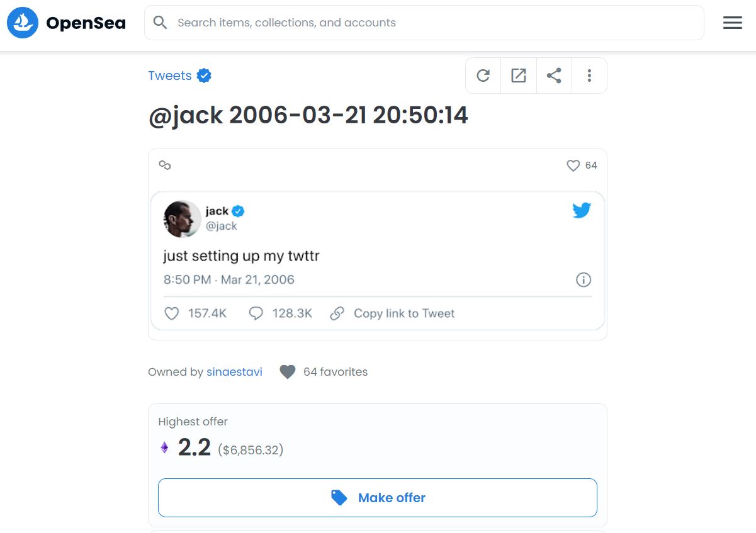This screenshot has width=756, height=533.
Task: Click the OpenSea ship logo icon
Action: 23,23
